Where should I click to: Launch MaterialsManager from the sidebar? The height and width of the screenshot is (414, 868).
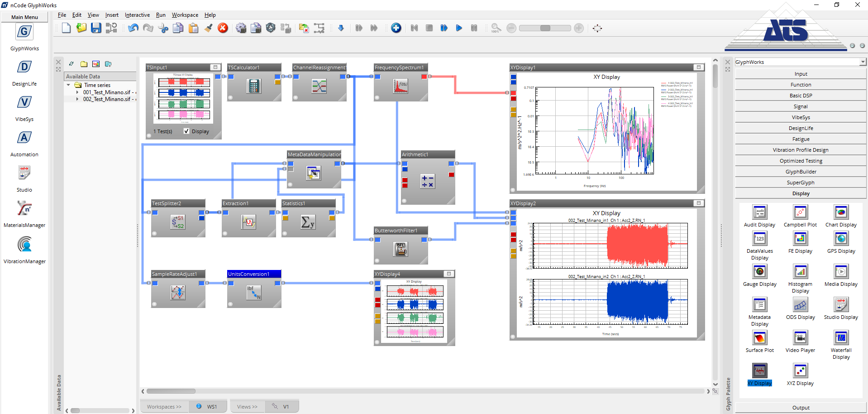click(x=24, y=208)
